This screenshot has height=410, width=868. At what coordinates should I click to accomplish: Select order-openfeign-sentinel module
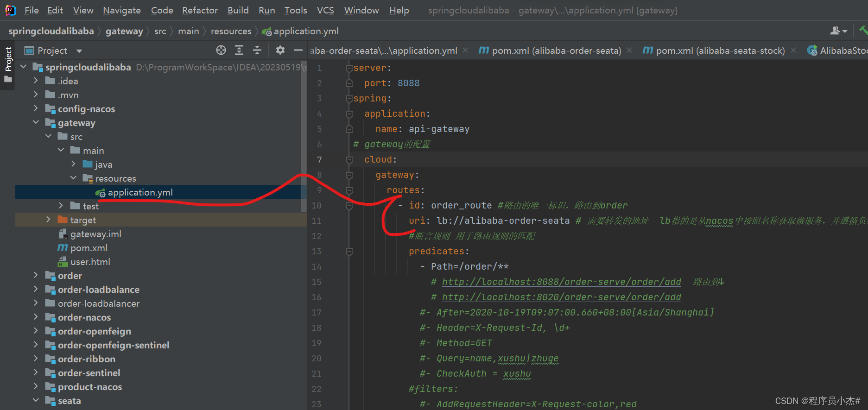114,345
